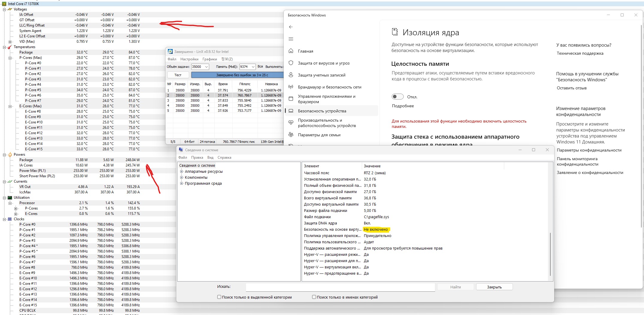Click LinX progress bar Завершено без ошибок
The width and height of the screenshot is (644, 315).
tap(237, 75)
